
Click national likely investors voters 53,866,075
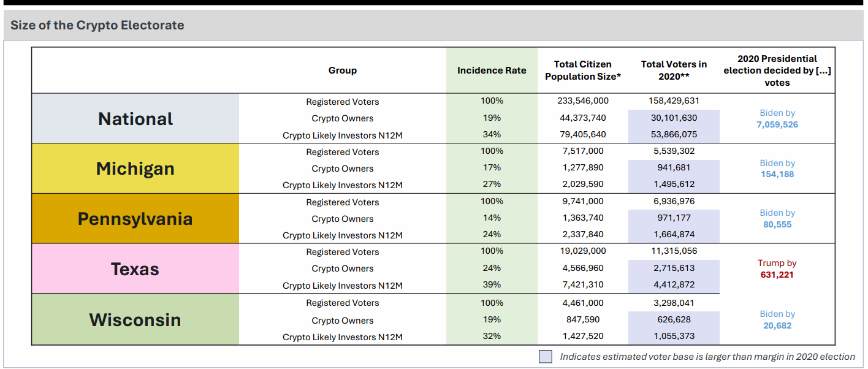click(x=674, y=134)
